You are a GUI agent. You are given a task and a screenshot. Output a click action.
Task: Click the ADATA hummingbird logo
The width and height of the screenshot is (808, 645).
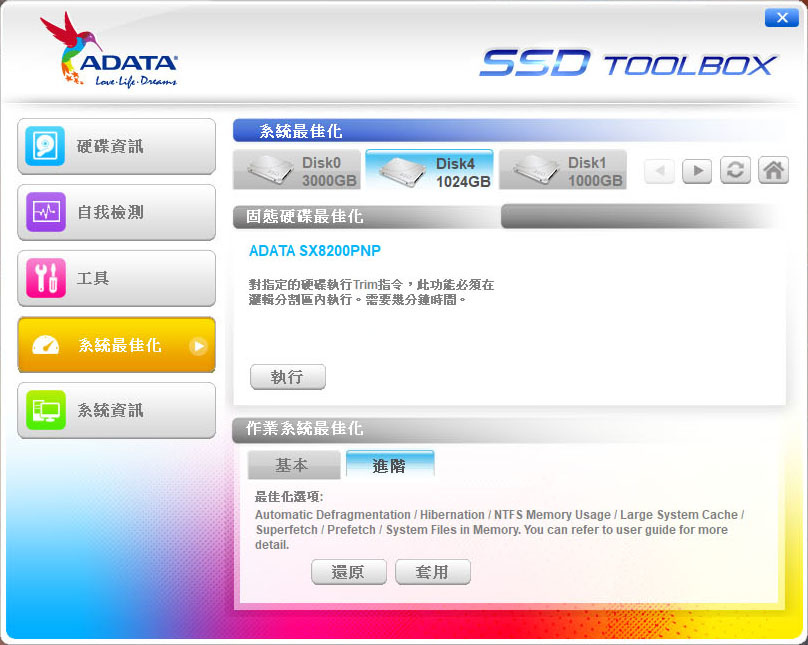[109, 50]
